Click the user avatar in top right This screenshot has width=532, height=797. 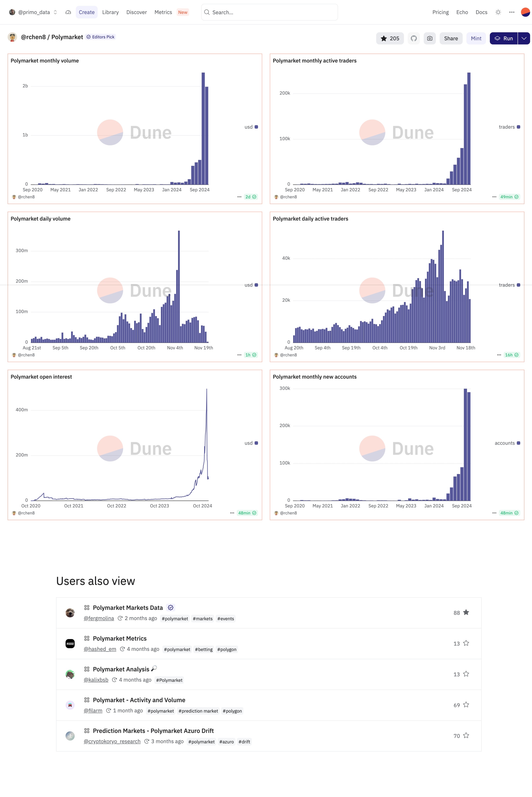(x=525, y=12)
